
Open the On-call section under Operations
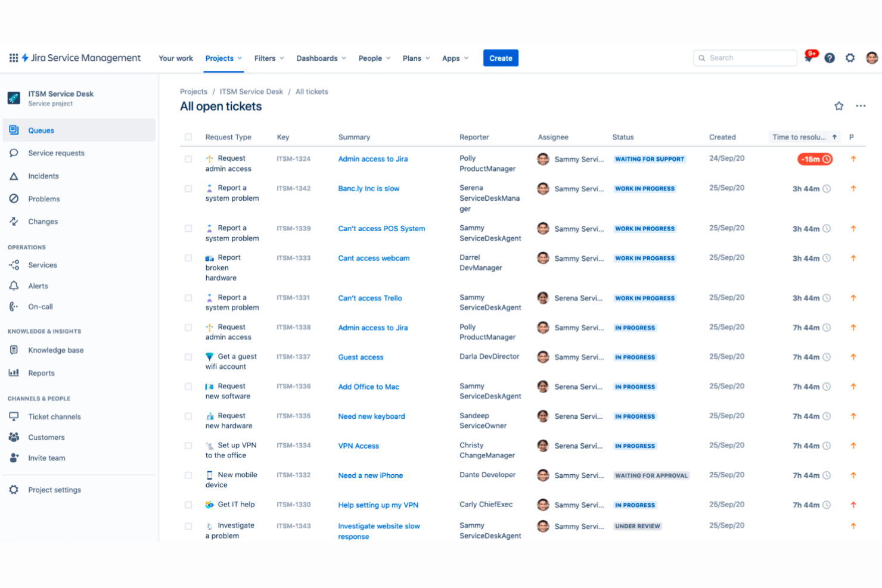40,306
